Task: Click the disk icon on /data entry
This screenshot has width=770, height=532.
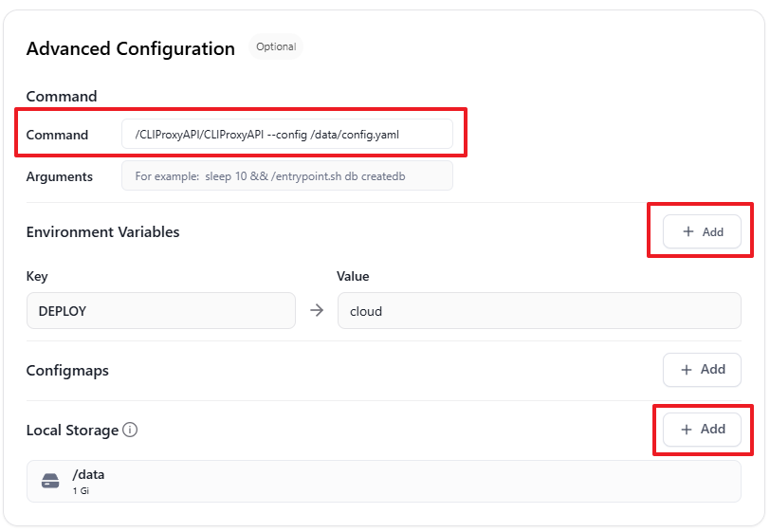Action: 50,482
